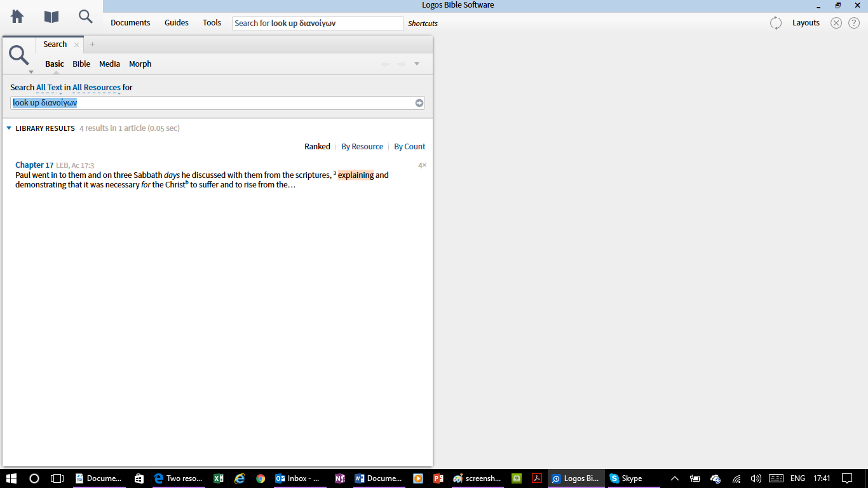The image size is (868, 488).
Task: Open Adobe Acrobat from the taskbar
Action: click(x=537, y=478)
